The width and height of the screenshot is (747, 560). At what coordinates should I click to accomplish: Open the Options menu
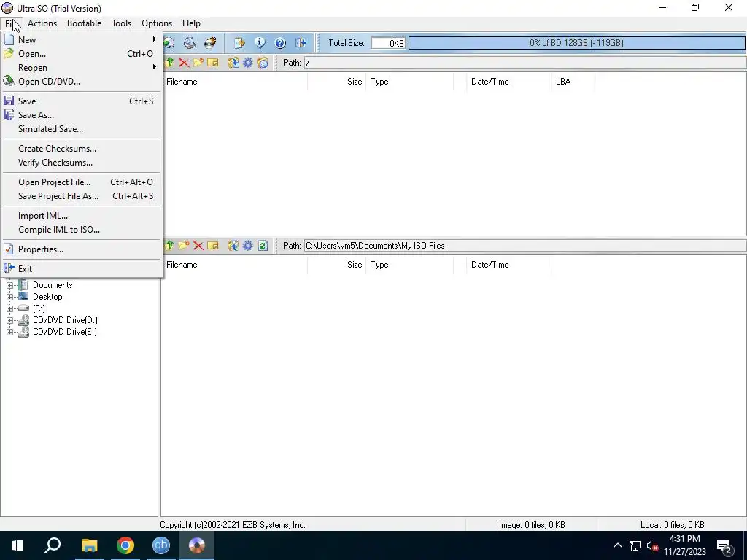pos(157,23)
